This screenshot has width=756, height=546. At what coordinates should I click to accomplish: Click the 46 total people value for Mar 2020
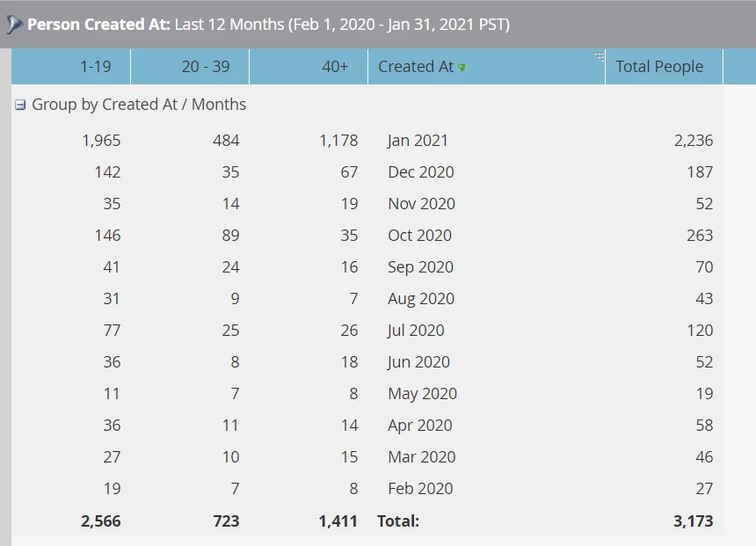[704, 457]
